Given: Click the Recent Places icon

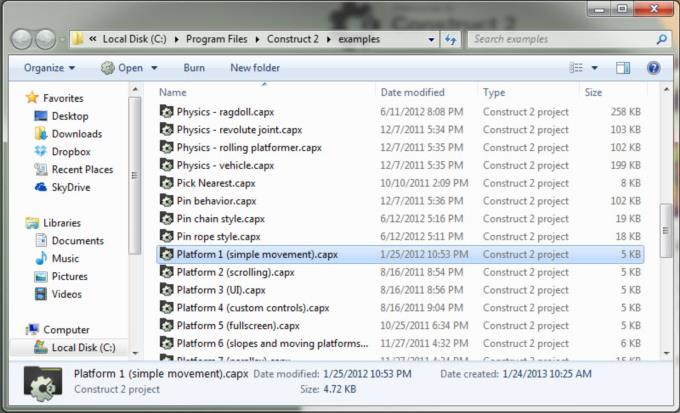Looking at the screenshot, I should click(41, 169).
